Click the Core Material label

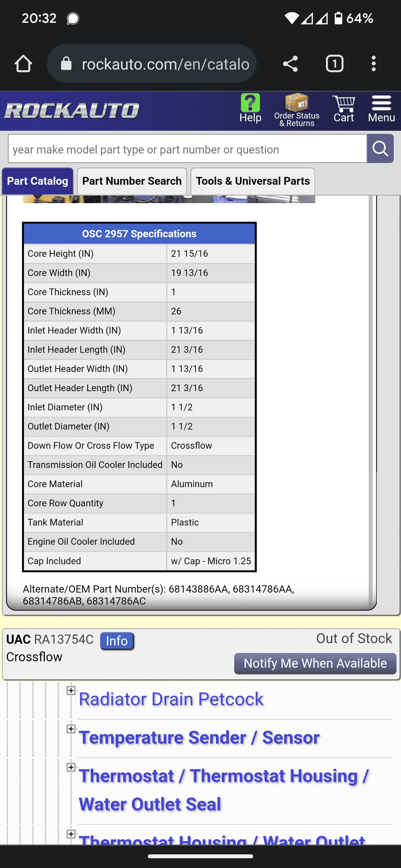click(55, 484)
